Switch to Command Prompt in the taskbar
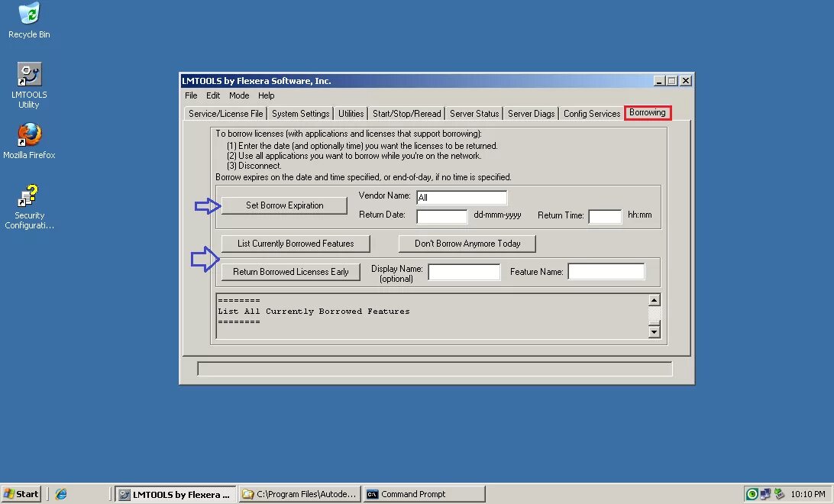The image size is (834, 504). pos(425,494)
